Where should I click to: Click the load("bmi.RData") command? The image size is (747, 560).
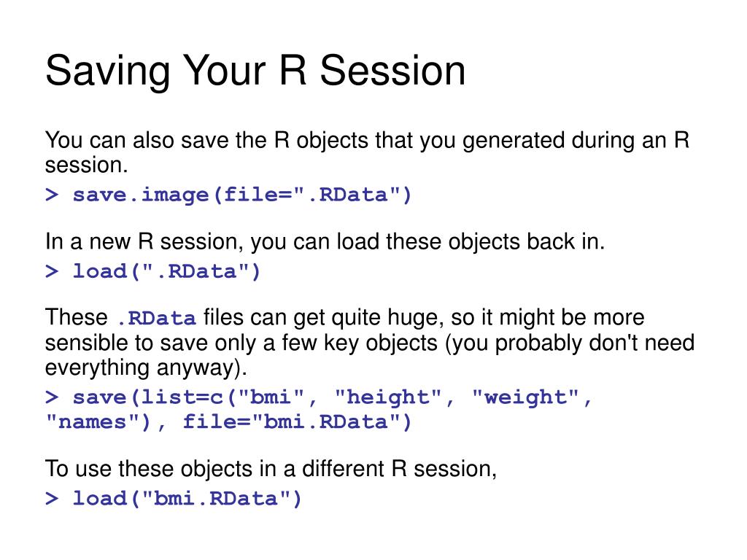(187, 499)
